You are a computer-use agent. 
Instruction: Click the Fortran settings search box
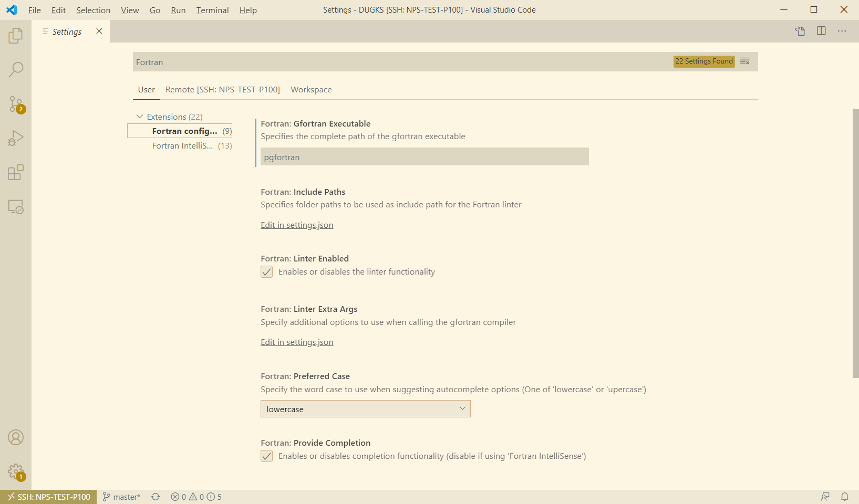[402, 62]
